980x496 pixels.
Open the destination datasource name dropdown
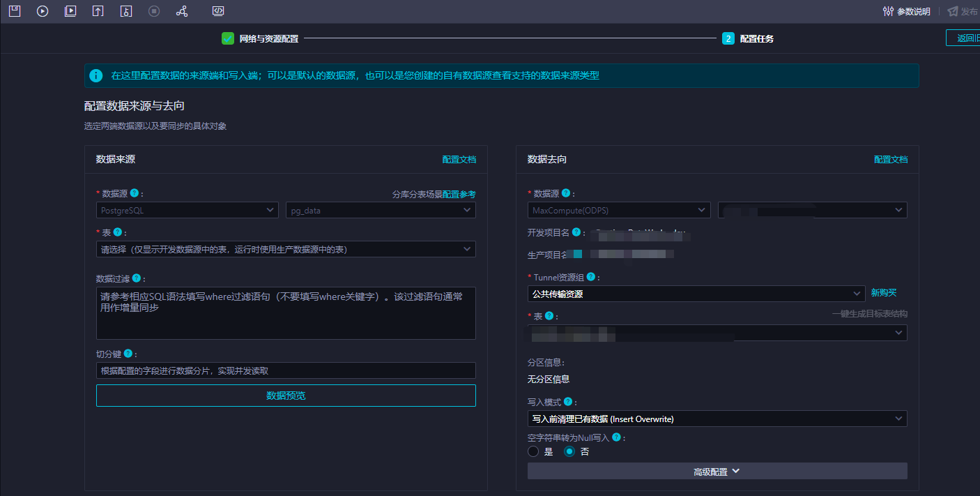coord(812,210)
